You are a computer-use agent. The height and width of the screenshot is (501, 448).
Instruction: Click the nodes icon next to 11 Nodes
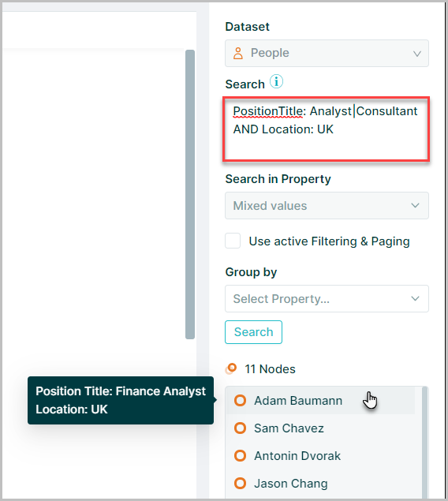click(231, 368)
